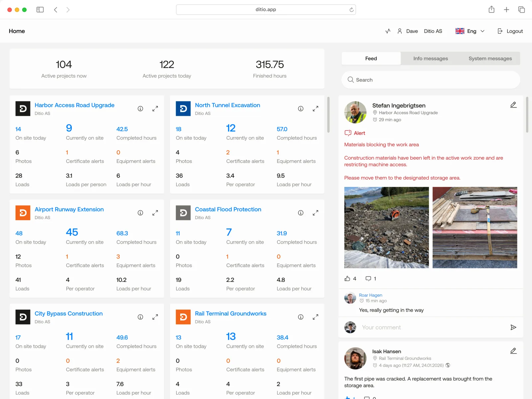The width and height of the screenshot is (532, 399).
Task: Open the user profile icon next to Dave
Action: [x=400, y=31]
